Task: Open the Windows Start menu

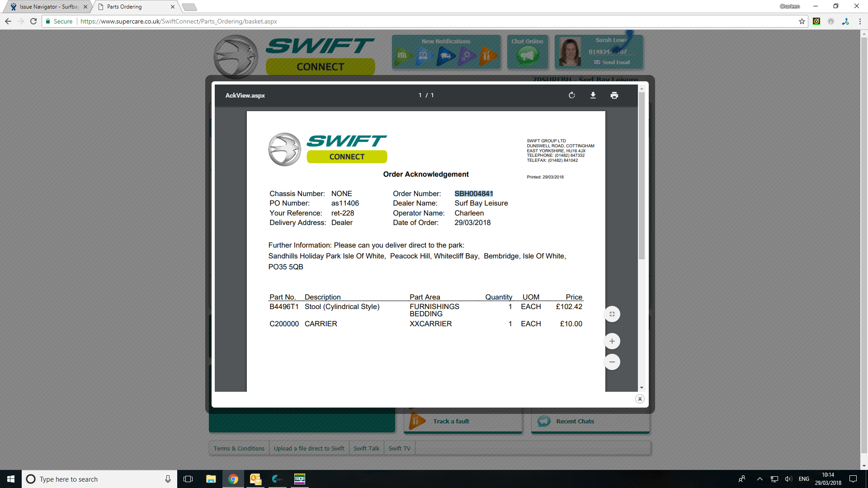Action: [11, 479]
